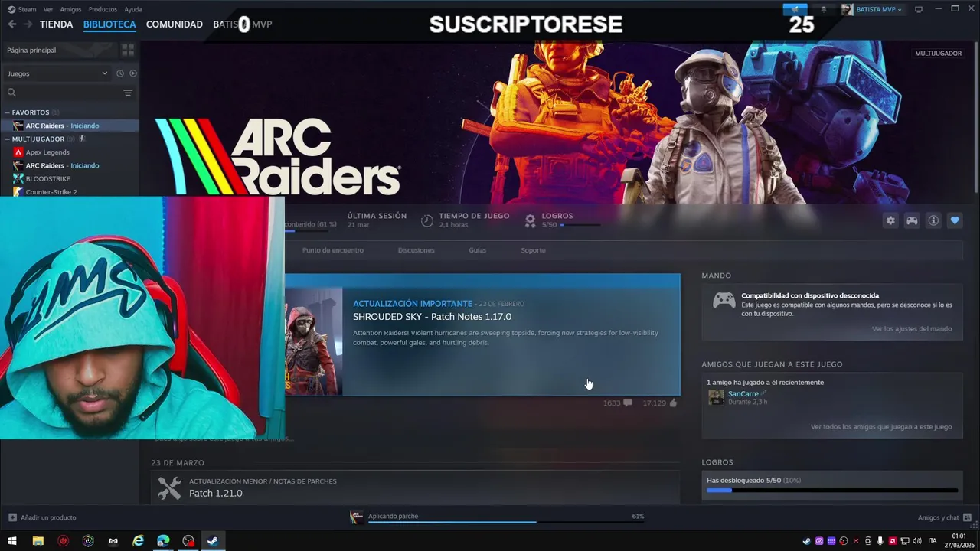
Task: Open controller settings gamepad icon
Action: point(912,220)
